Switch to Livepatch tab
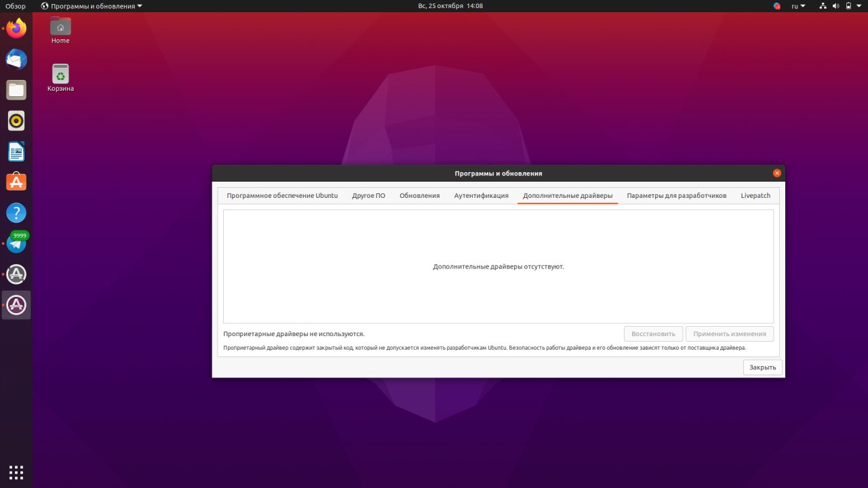 [755, 196]
